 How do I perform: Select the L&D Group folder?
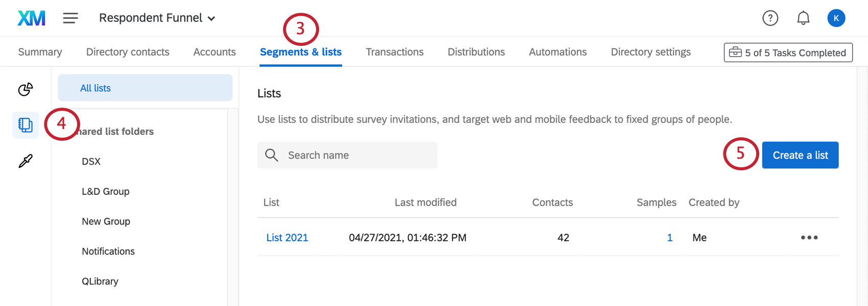pyautogui.click(x=106, y=191)
